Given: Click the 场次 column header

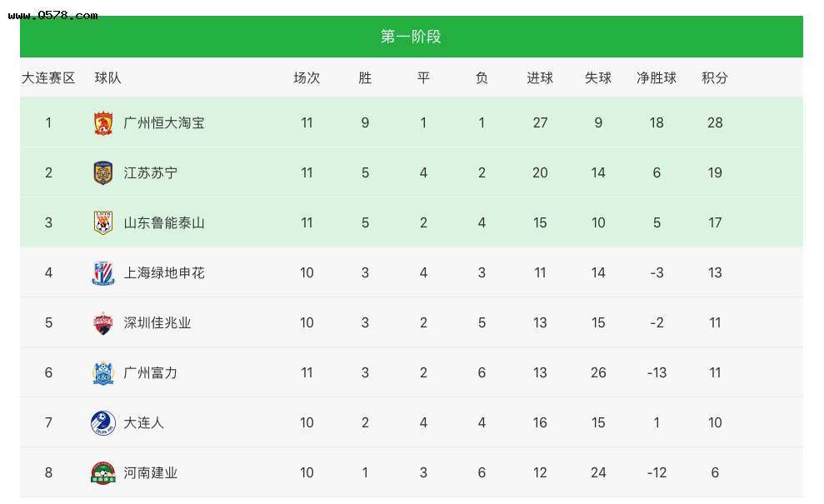Looking at the screenshot, I should click(307, 77).
